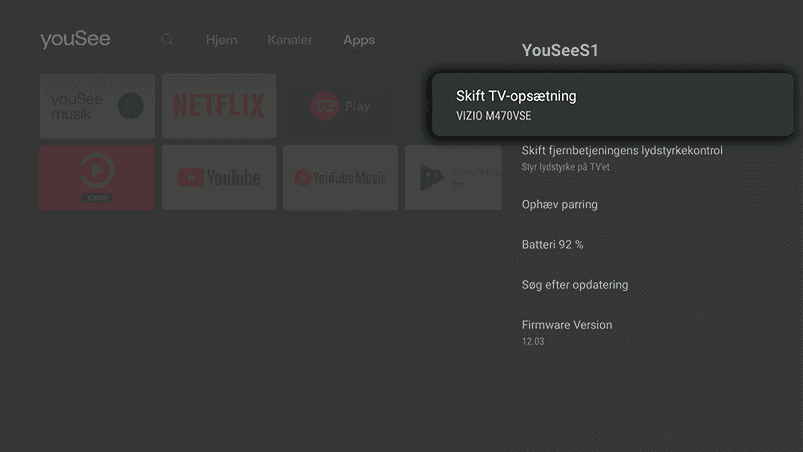Click the YouSeeS1 panel title
Screen dimensions: 803x452
560,50
